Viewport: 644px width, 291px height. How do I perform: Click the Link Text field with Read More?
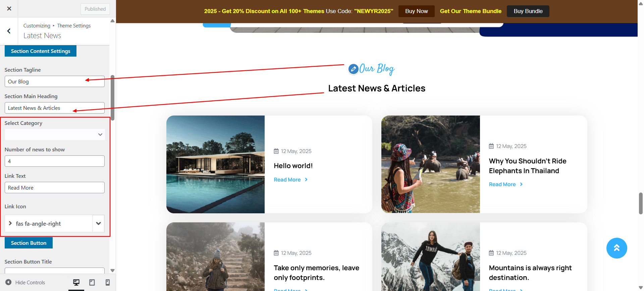55,188
